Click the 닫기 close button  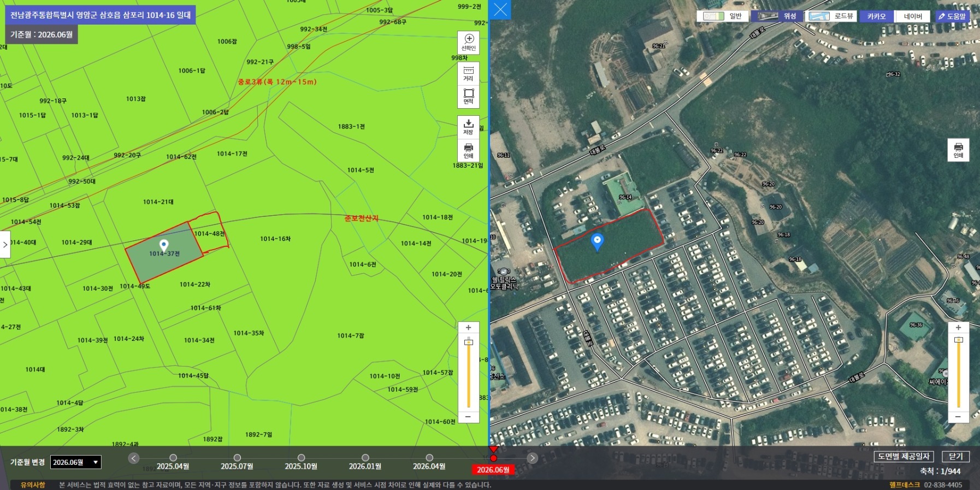(955, 457)
